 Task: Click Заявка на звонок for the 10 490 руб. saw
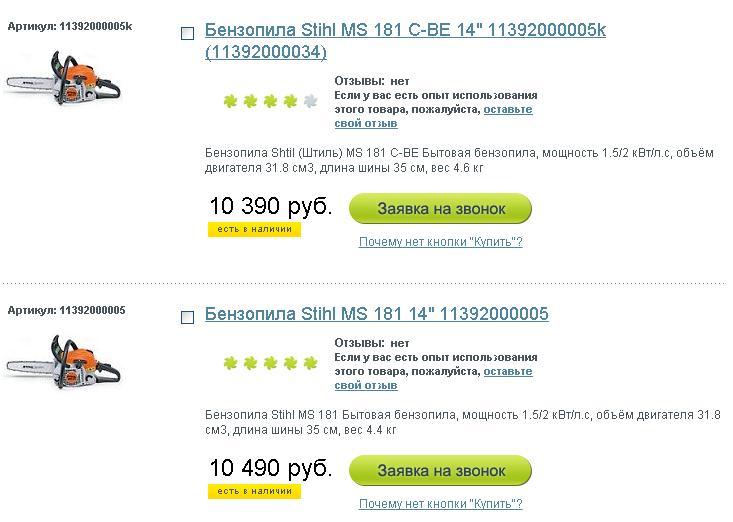(x=440, y=471)
